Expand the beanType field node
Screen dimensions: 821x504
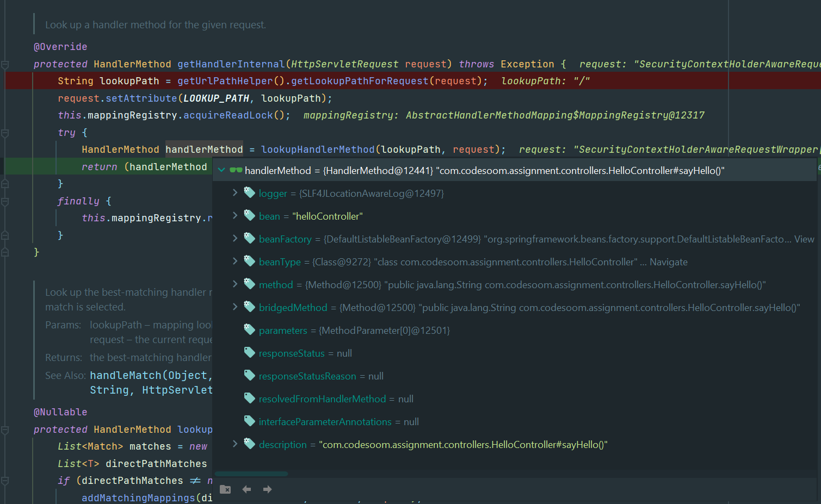[x=235, y=261]
